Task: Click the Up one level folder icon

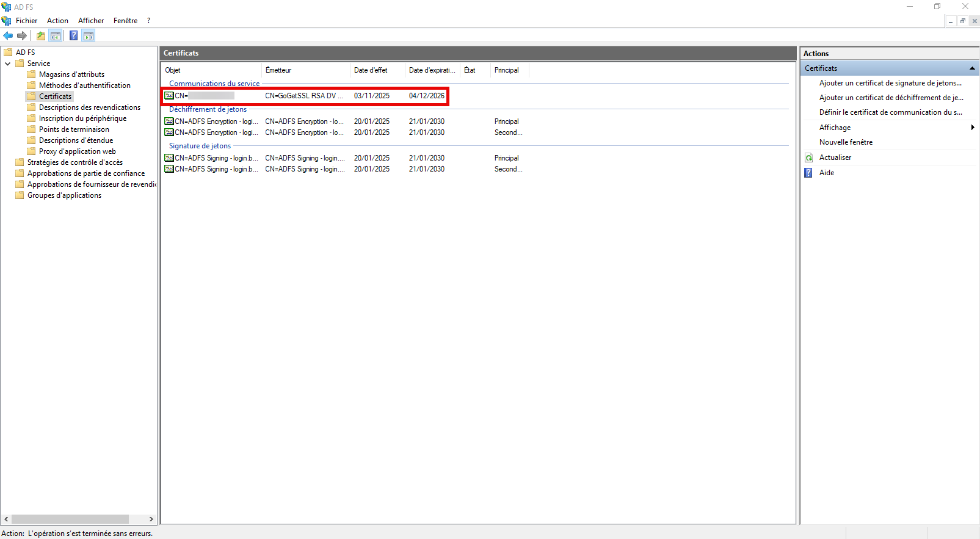Action: click(40, 35)
